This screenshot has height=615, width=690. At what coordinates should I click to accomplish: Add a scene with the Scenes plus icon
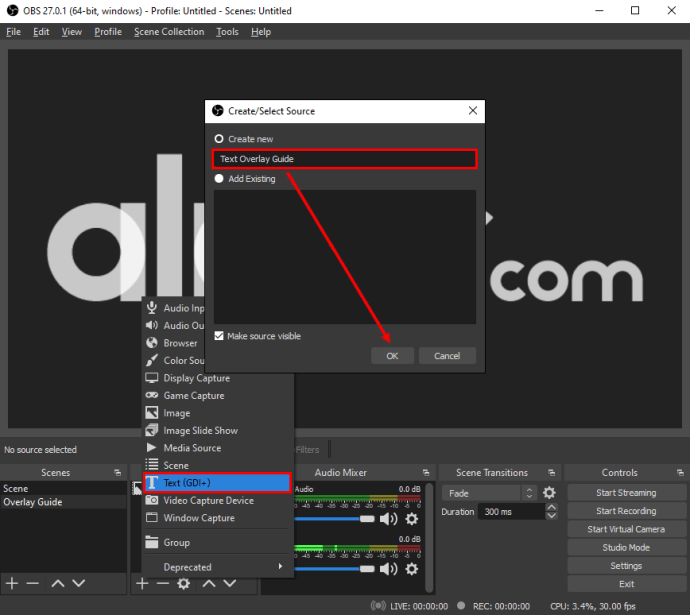pyautogui.click(x=12, y=583)
